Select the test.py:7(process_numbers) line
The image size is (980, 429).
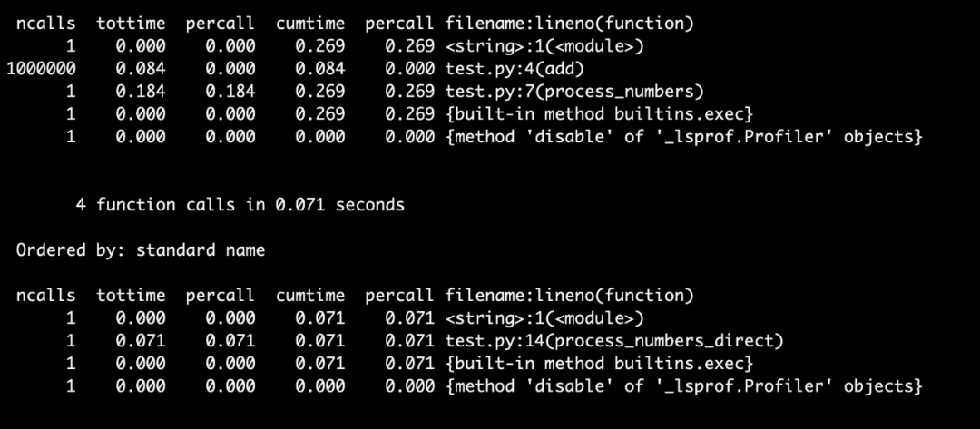573,91
